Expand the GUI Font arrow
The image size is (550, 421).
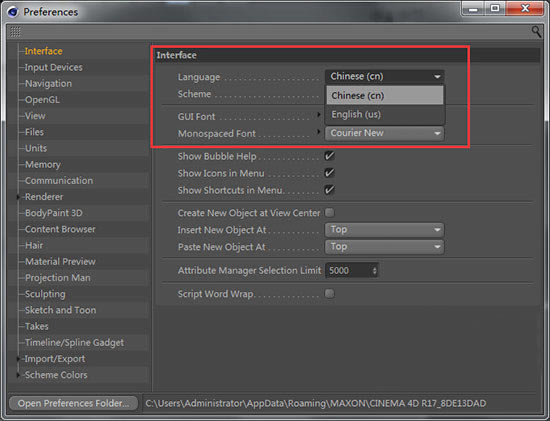(318, 114)
